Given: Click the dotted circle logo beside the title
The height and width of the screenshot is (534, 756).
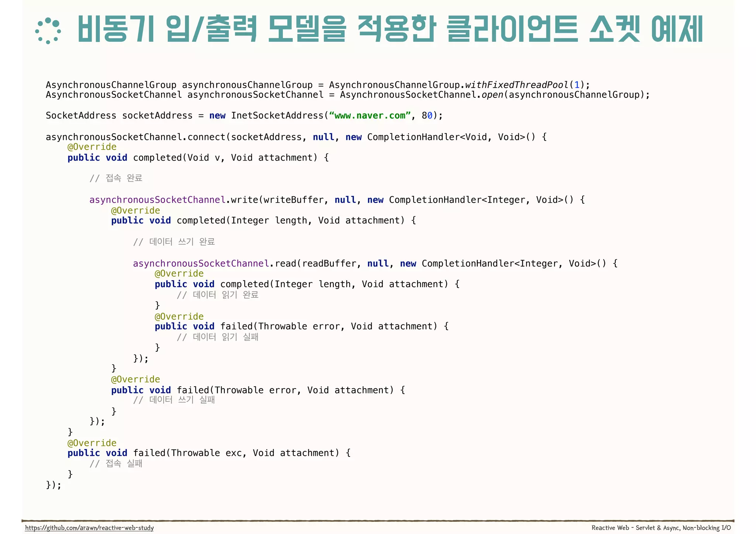Looking at the screenshot, I should (48, 31).
